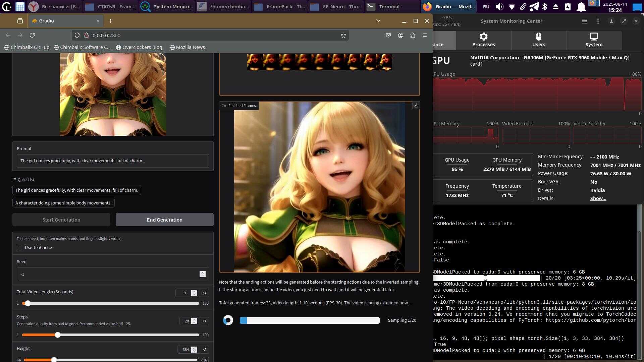Click into the Prompt text field
Viewport: 644px width, 362px height.
pyautogui.click(x=113, y=161)
